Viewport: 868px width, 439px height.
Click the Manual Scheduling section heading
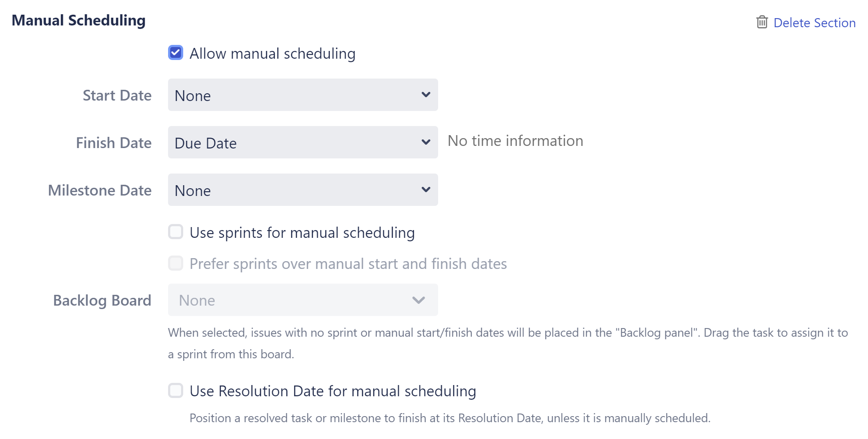[x=79, y=19]
